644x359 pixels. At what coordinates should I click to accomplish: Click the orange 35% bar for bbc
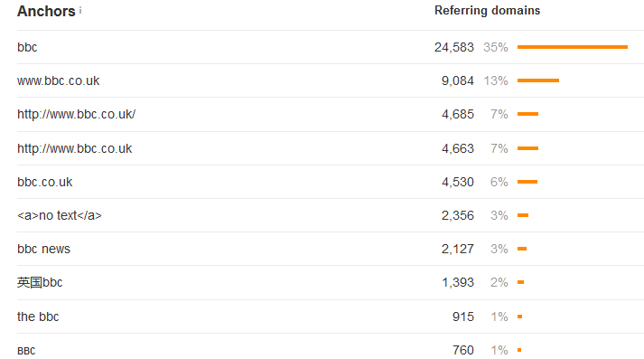(573, 47)
